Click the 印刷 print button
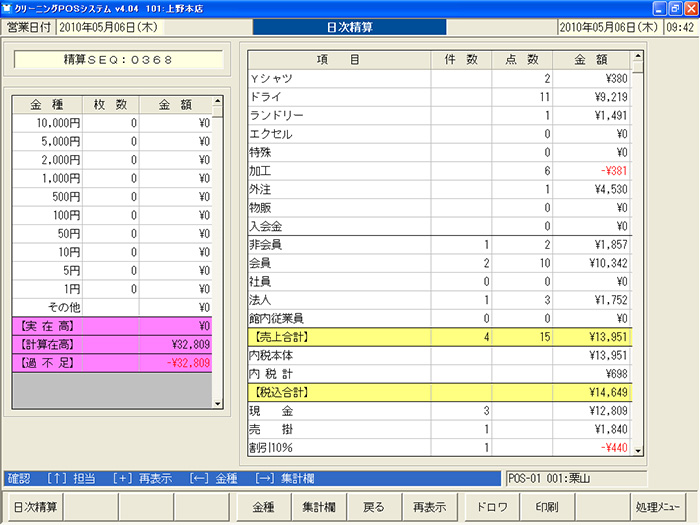 tap(547, 507)
